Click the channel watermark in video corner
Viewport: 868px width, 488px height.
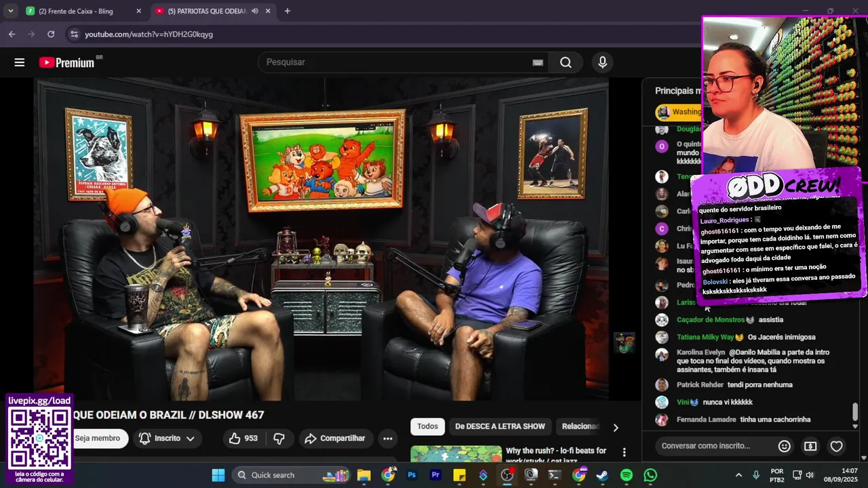point(625,343)
